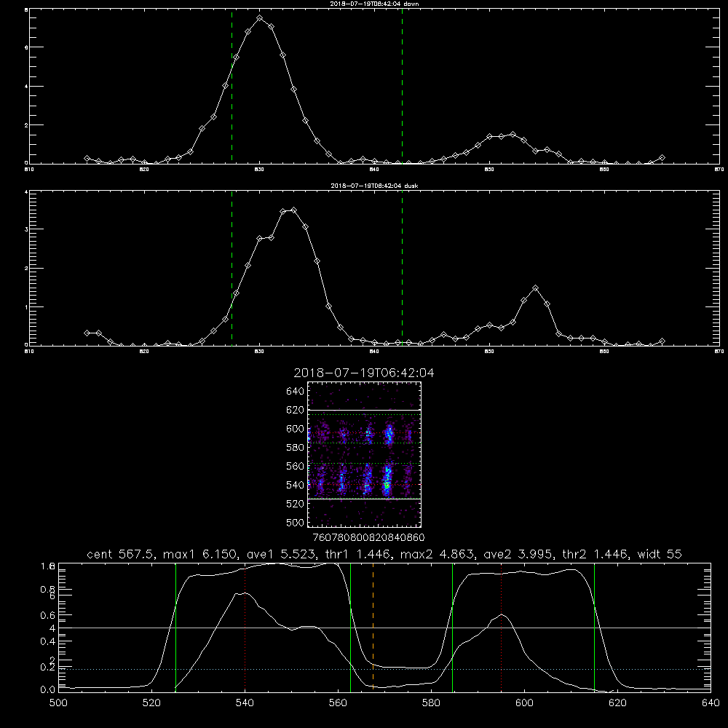Click the 'cent 567.5' statistics header line
Image resolution: width=728 pixels, height=728 pixels.
tap(384, 554)
